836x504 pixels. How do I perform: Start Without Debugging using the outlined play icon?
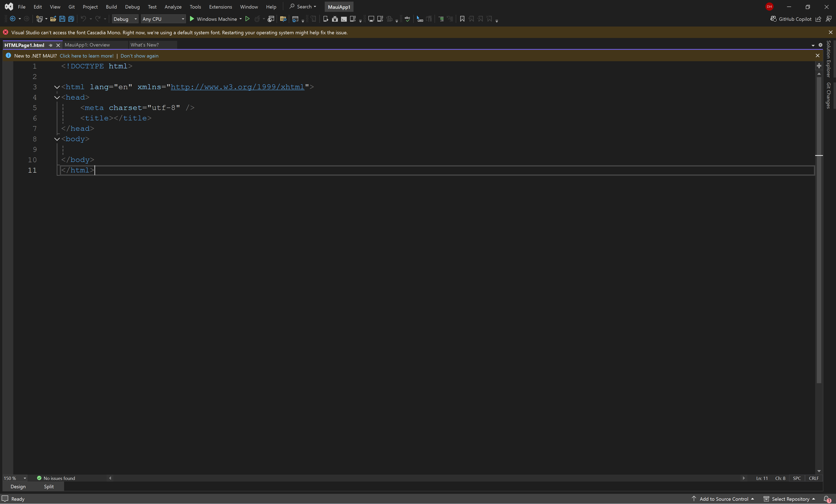247,19
